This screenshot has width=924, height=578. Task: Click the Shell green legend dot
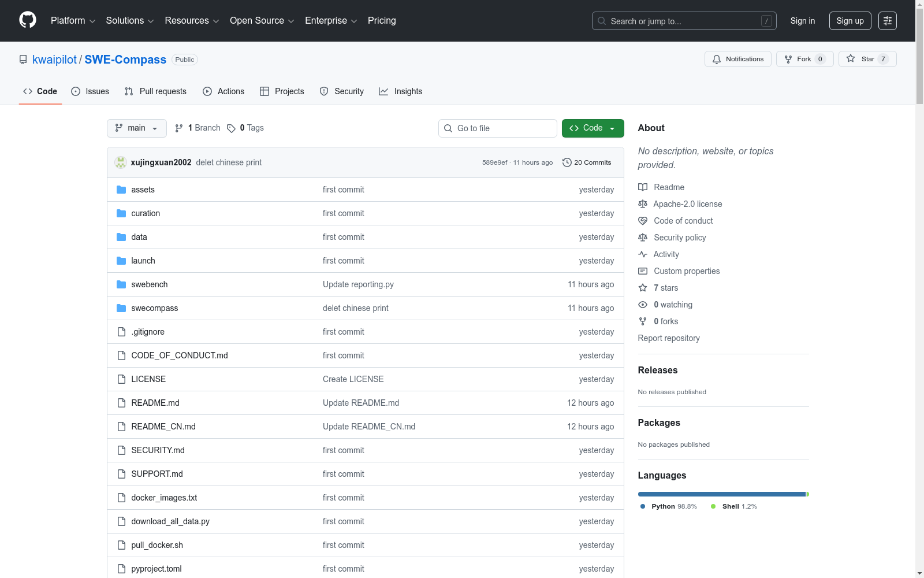[x=713, y=506]
